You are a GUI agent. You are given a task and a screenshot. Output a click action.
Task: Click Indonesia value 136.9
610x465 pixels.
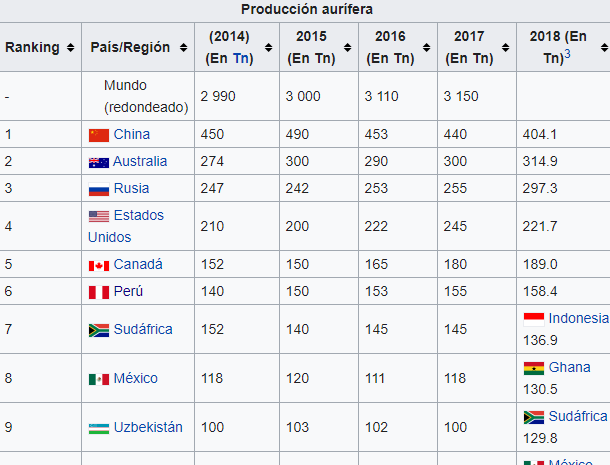pyautogui.click(x=540, y=340)
